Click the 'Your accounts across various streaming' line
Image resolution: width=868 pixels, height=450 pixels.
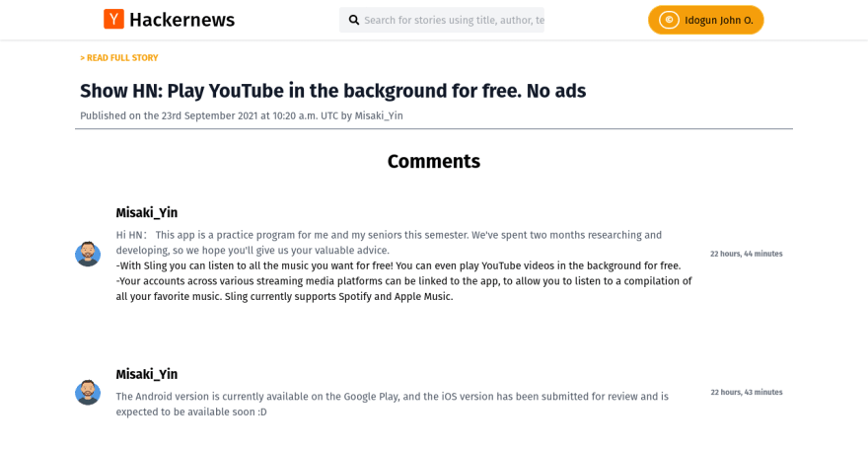click(x=403, y=289)
